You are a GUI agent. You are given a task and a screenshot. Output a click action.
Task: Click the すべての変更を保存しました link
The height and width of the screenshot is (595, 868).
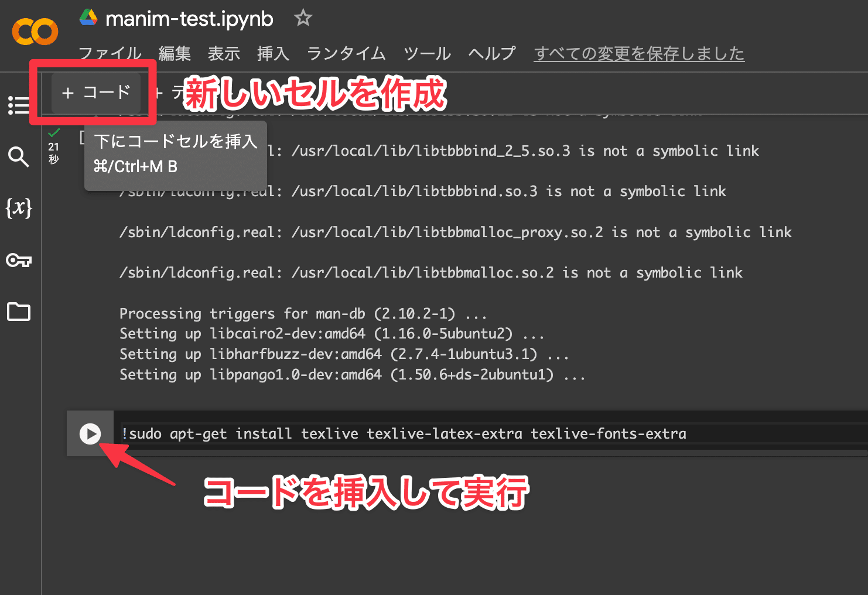pyautogui.click(x=639, y=54)
